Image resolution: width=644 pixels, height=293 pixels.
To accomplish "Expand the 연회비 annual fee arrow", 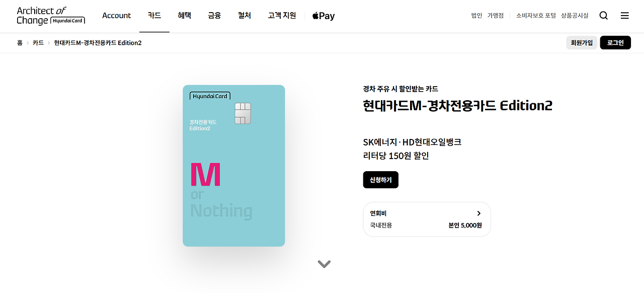I will (479, 213).
